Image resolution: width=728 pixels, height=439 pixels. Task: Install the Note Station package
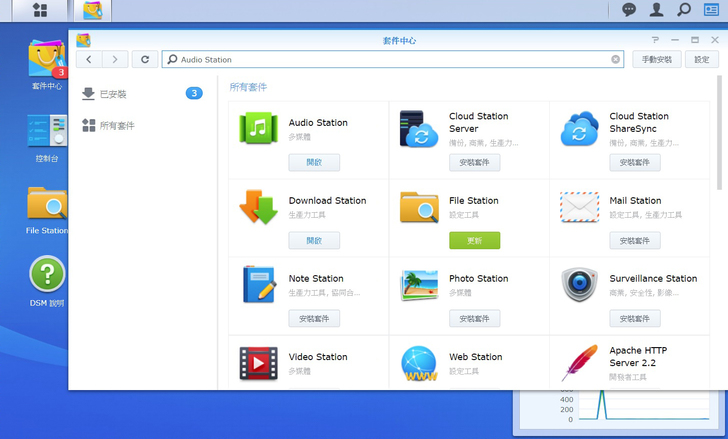pyautogui.click(x=314, y=318)
